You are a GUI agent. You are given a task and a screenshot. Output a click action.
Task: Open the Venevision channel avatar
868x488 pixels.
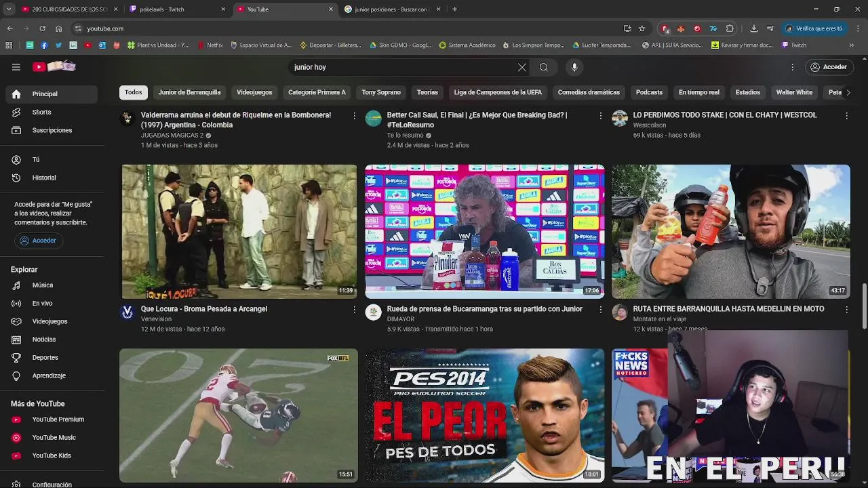tap(127, 312)
